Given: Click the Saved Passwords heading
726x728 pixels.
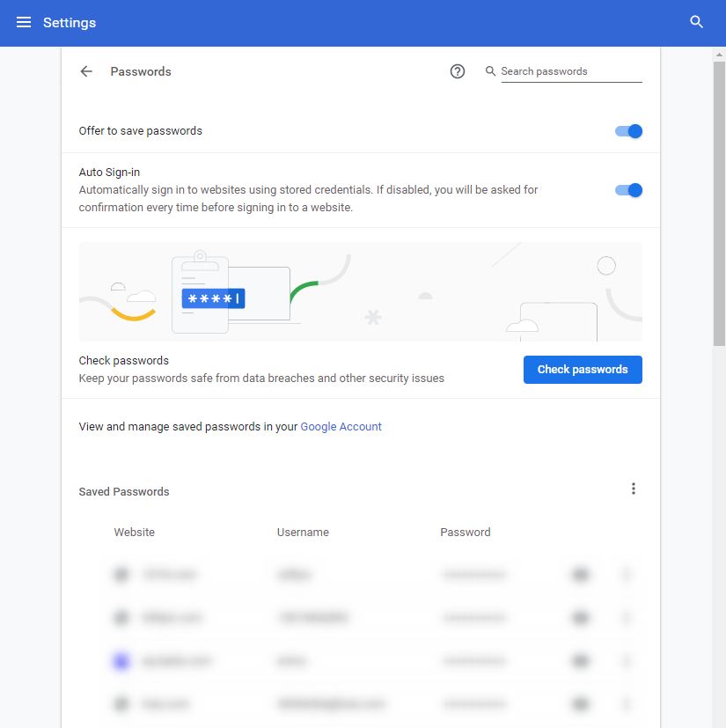Looking at the screenshot, I should 124,492.
